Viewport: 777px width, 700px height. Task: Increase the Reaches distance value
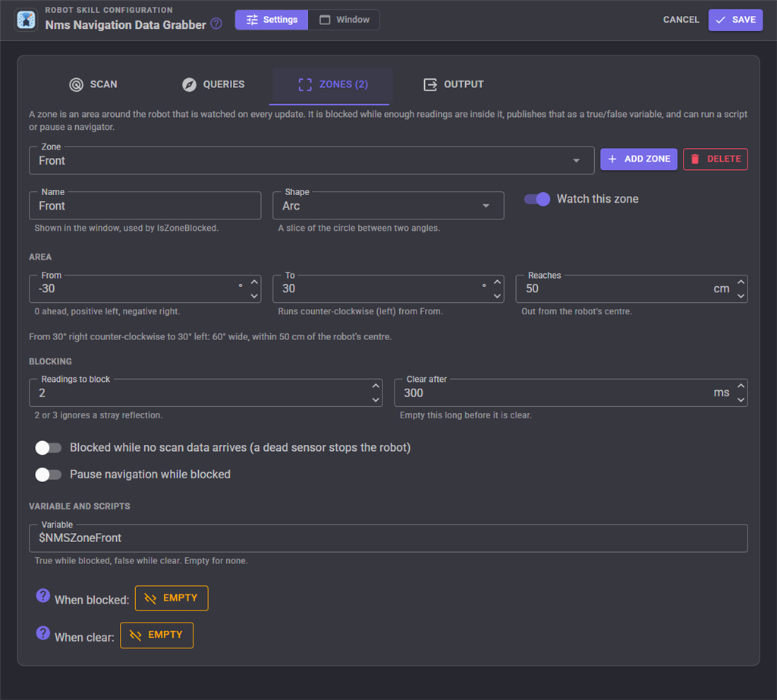click(741, 282)
